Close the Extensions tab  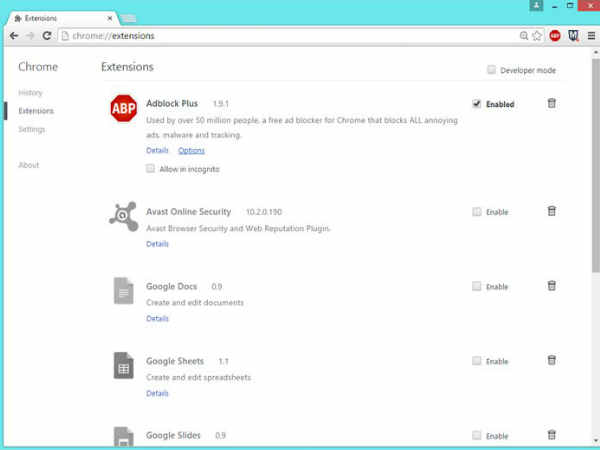click(x=110, y=18)
